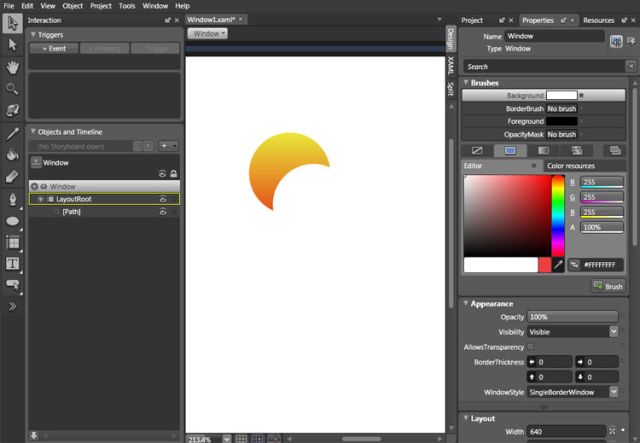640x443 pixels.
Task: Show advanced Appearance properties arrow
Action: coord(543,407)
